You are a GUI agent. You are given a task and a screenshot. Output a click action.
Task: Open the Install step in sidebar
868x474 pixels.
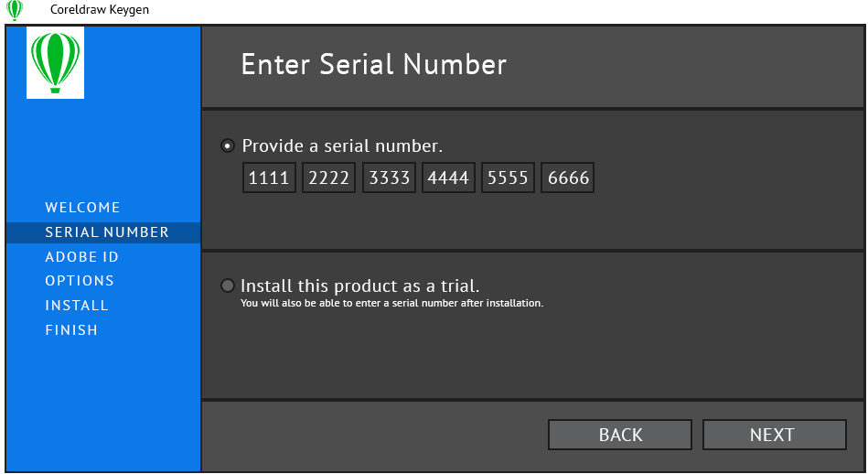(x=77, y=306)
